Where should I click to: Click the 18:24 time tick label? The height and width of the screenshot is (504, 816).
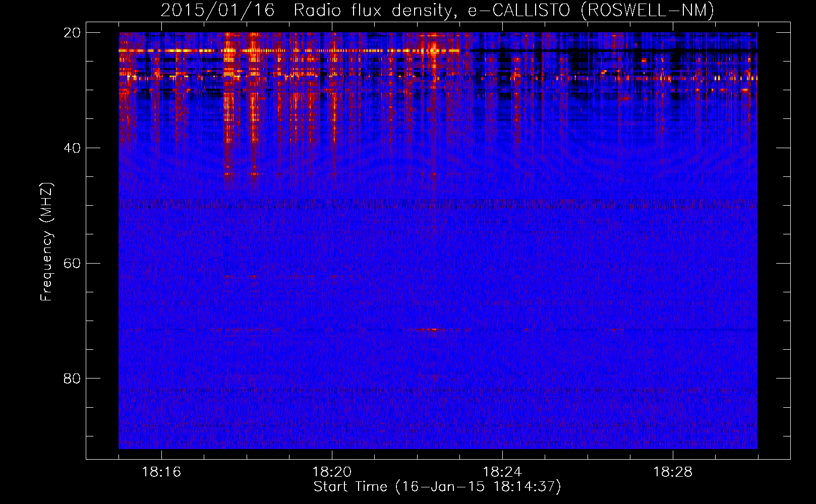click(502, 472)
